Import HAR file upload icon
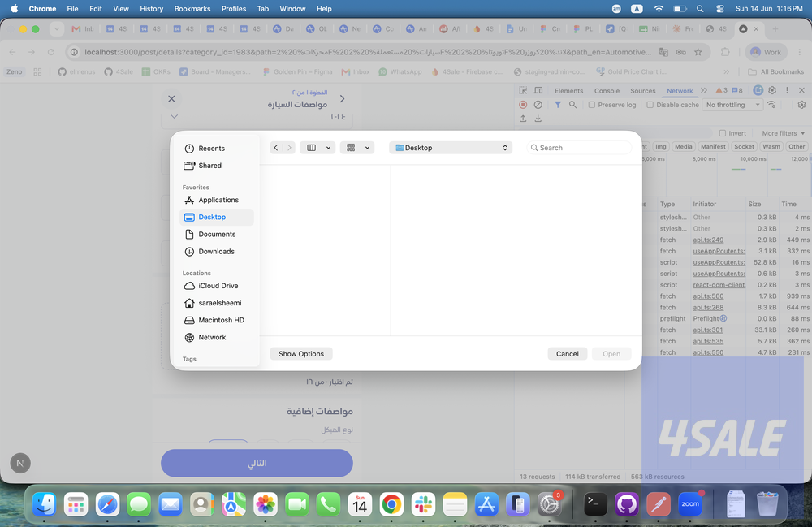812x527 pixels. [x=523, y=119]
